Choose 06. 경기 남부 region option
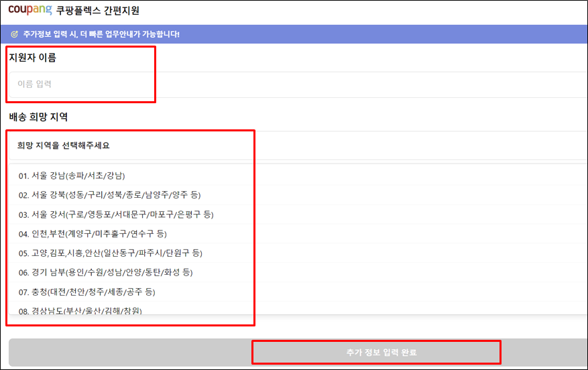The width and height of the screenshot is (588, 370). 298,273
